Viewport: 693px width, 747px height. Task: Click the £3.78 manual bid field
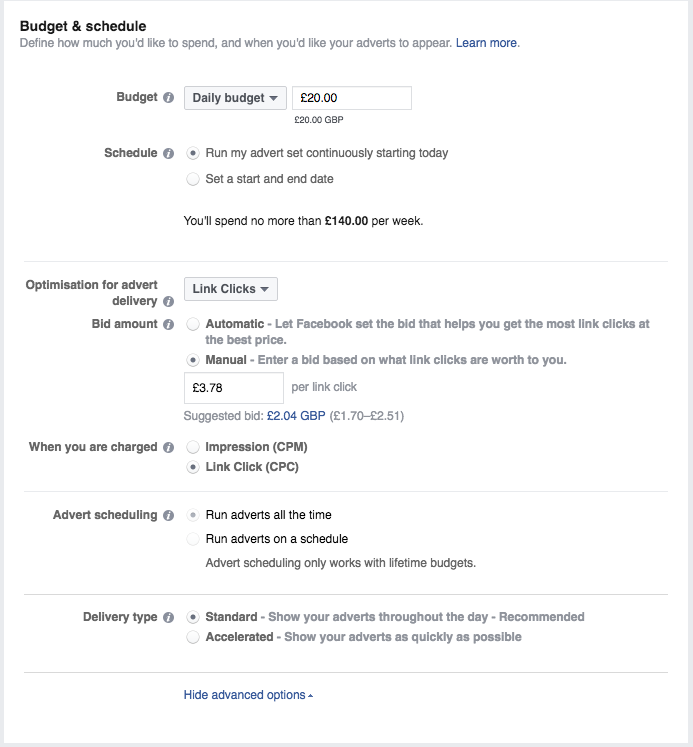pos(234,388)
